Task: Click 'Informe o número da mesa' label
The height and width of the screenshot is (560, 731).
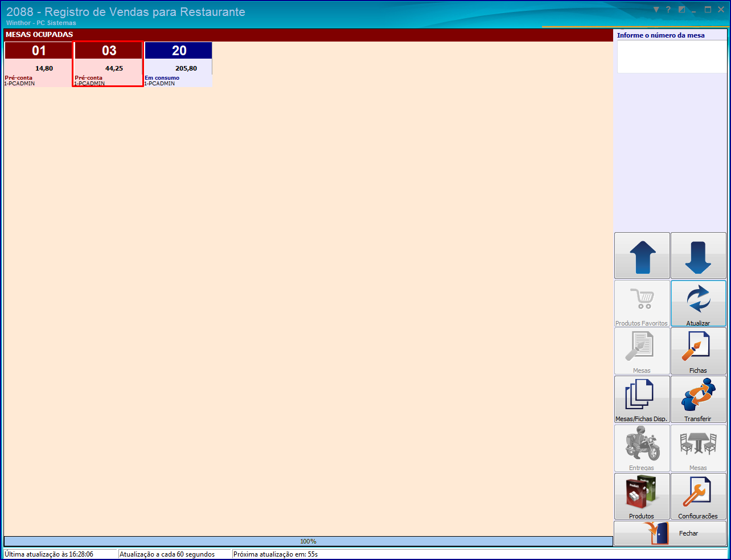Action: [x=661, y=35]
